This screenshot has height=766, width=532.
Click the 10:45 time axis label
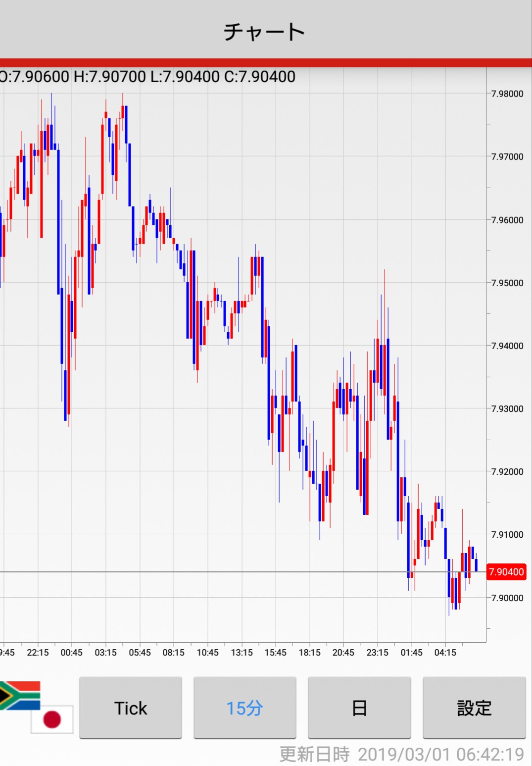(207, 653)
